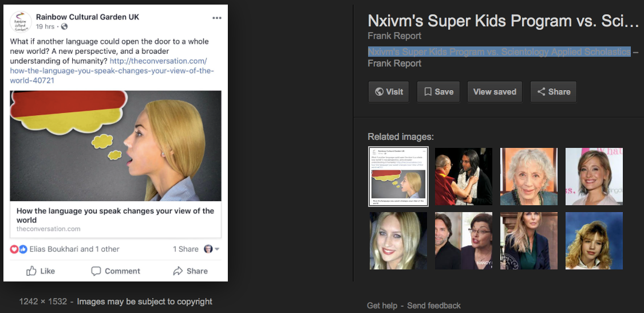644x313 pixels.
Task: Click the Comment button on the post
Action: coord(116,271)
